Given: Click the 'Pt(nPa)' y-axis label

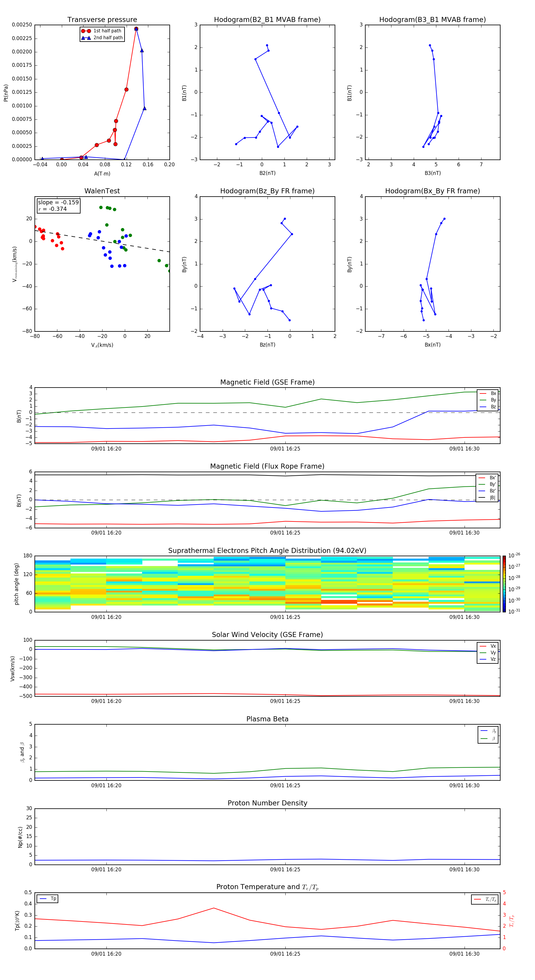Looking at the screenshot, I should pos(6,92).
